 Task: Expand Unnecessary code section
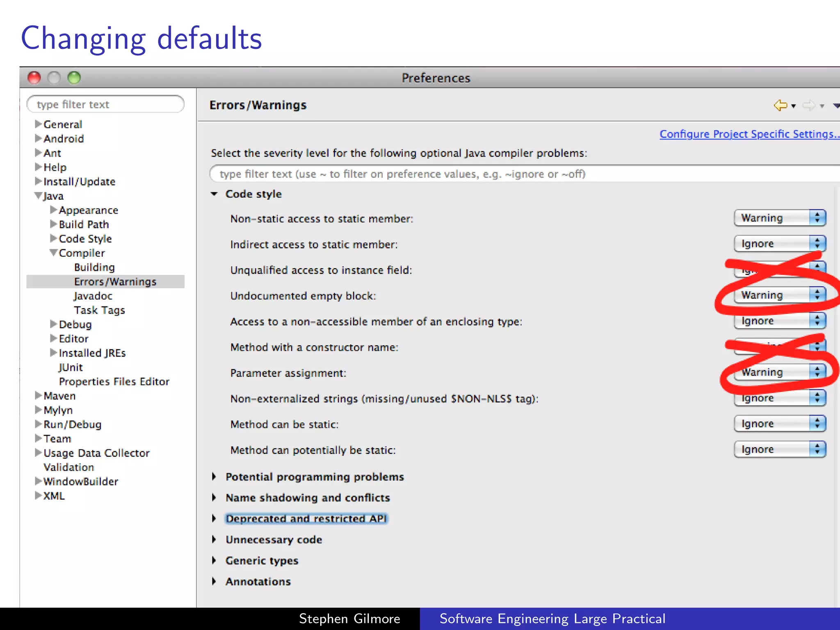[214, 539]
